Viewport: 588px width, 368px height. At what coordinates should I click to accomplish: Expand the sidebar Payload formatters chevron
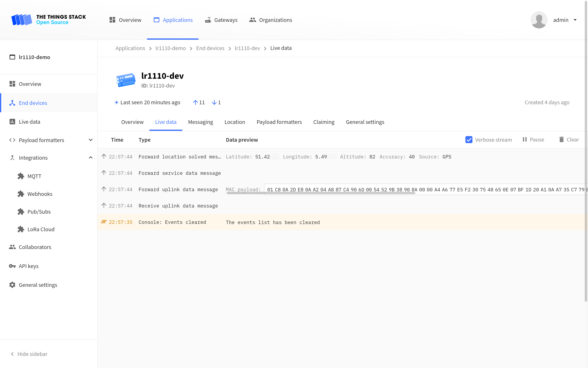91,140
